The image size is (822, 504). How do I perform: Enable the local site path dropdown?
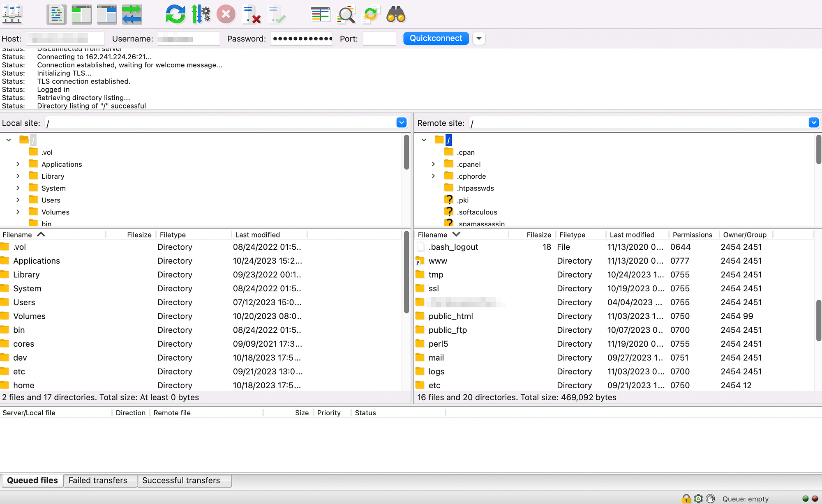click(401, 123)
